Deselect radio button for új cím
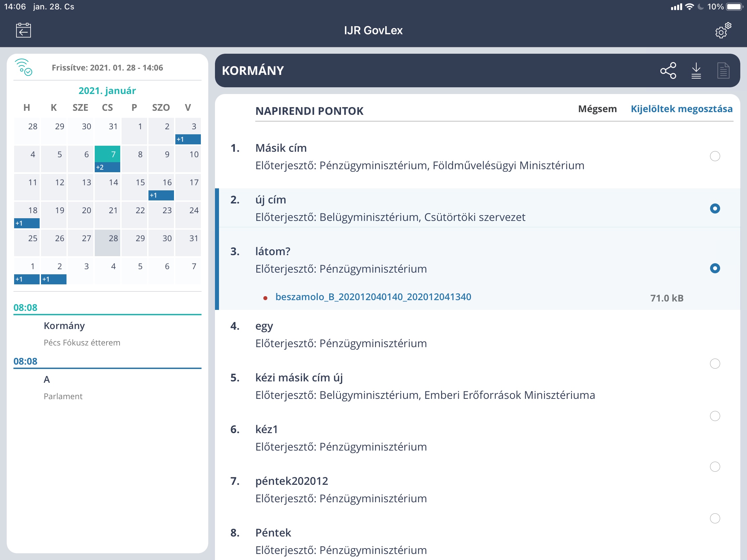 [714, 208]
